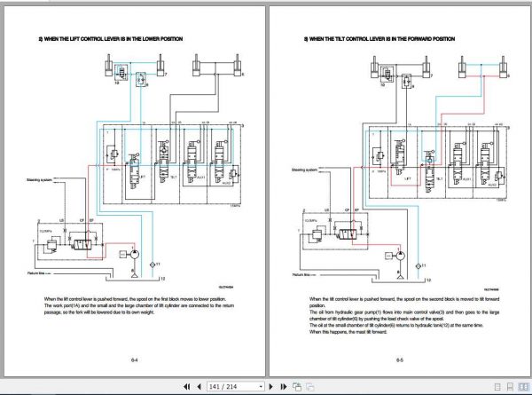Click page number 6-4 at the left page's bottom
The width and height of the screenshot is (532, 395).
click(135, 359)
